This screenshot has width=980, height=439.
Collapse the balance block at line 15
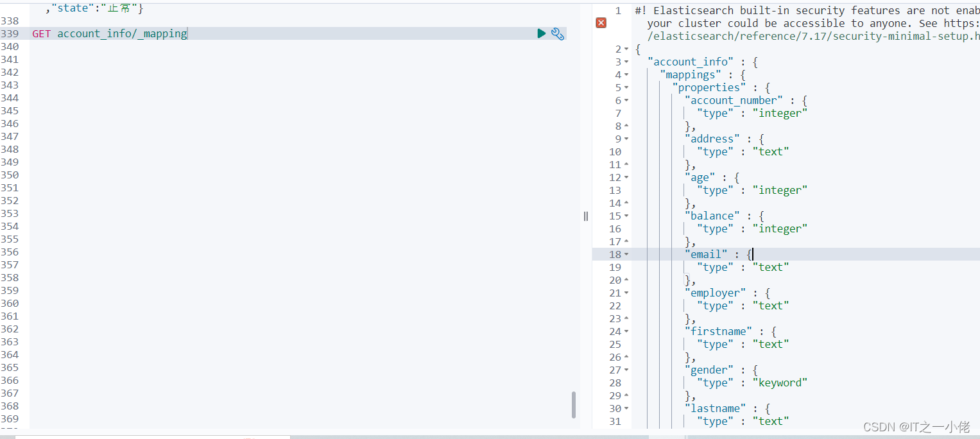(x=625, y=216)
